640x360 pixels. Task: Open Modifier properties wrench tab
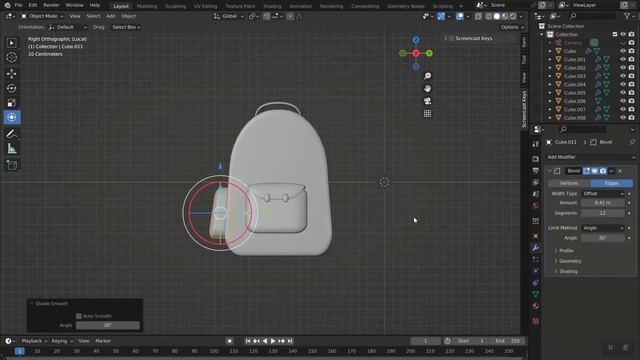click(536, 248)
